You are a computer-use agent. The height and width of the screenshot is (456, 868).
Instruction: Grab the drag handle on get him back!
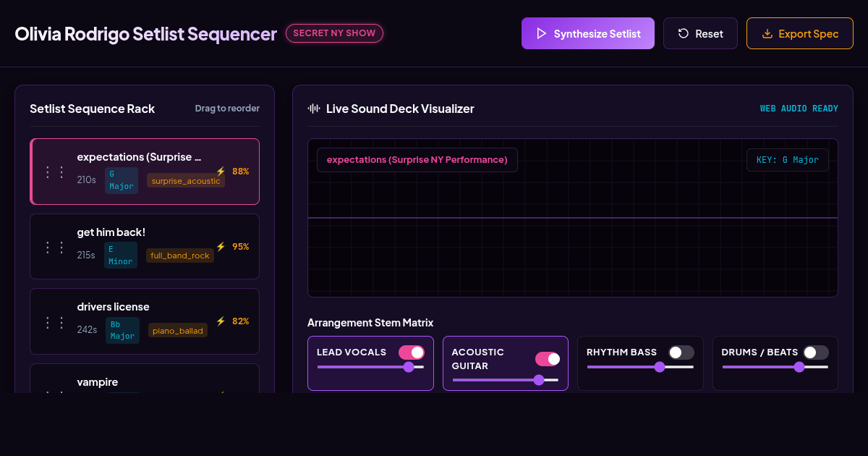click(x=55, y=248)
